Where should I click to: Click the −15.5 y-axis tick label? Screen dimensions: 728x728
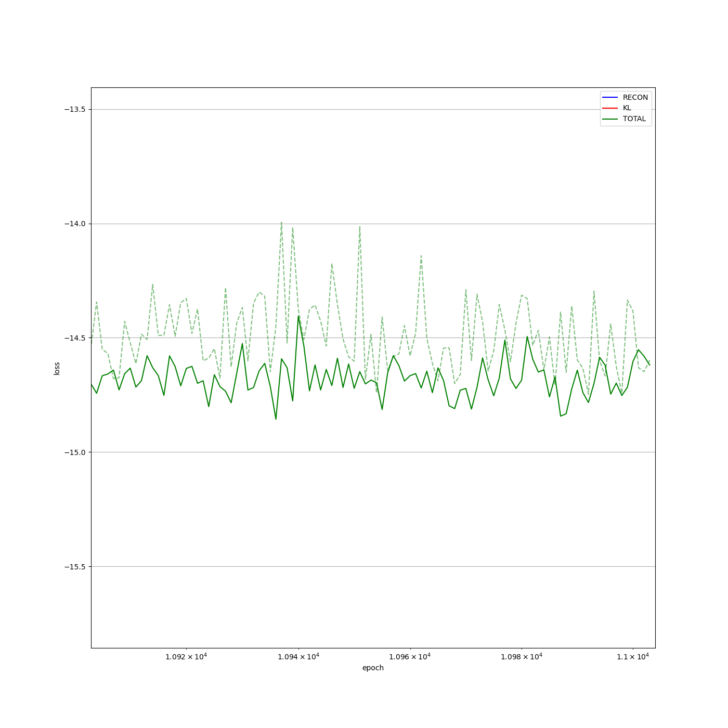pos(75,567)
